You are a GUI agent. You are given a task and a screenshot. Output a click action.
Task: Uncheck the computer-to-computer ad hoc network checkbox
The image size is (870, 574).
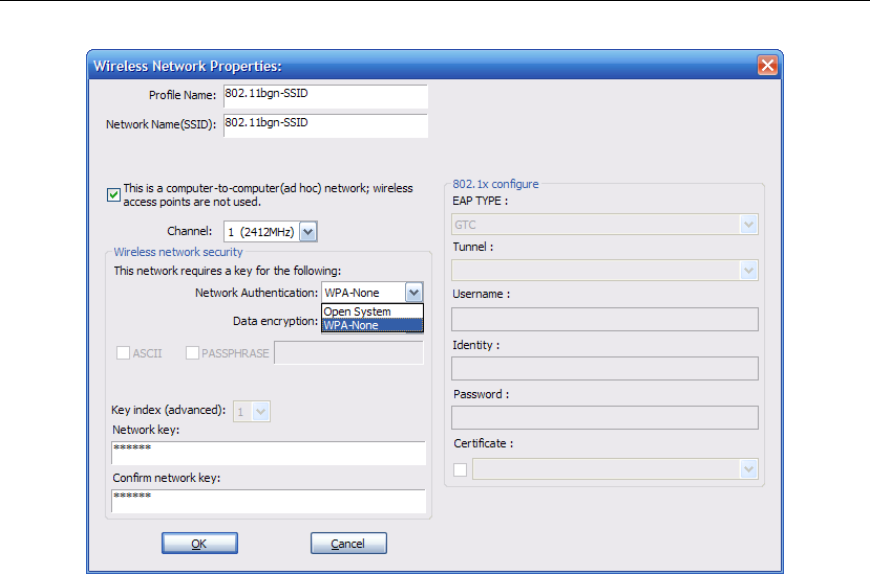coord(114,195)
